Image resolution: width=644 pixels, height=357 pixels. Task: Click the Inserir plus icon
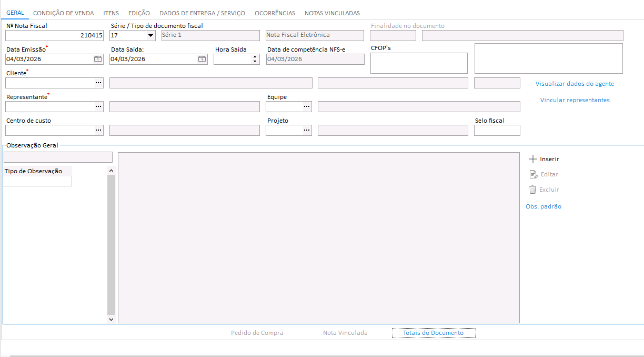(x=533, y=159)
